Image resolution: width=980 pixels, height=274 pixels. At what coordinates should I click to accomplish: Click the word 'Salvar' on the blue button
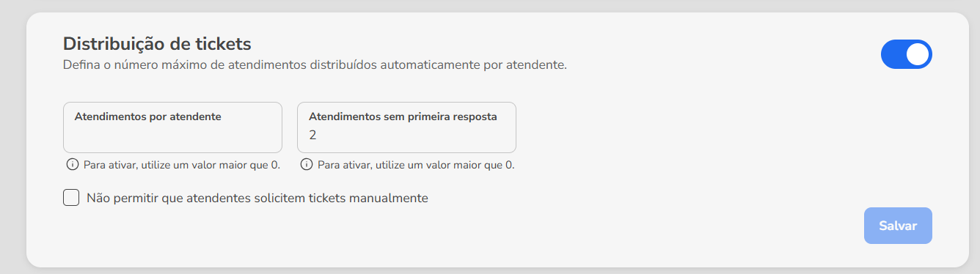click(898, 226)
